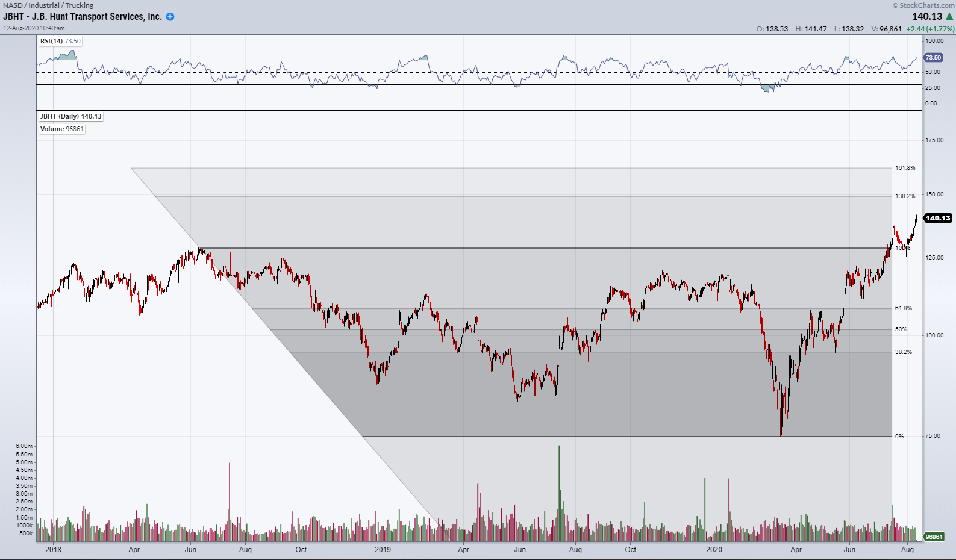The width and height of the screenshot is (956, 560).
Task: Click the 4.00m volume axis label
Action: click(x=24, y=478)
